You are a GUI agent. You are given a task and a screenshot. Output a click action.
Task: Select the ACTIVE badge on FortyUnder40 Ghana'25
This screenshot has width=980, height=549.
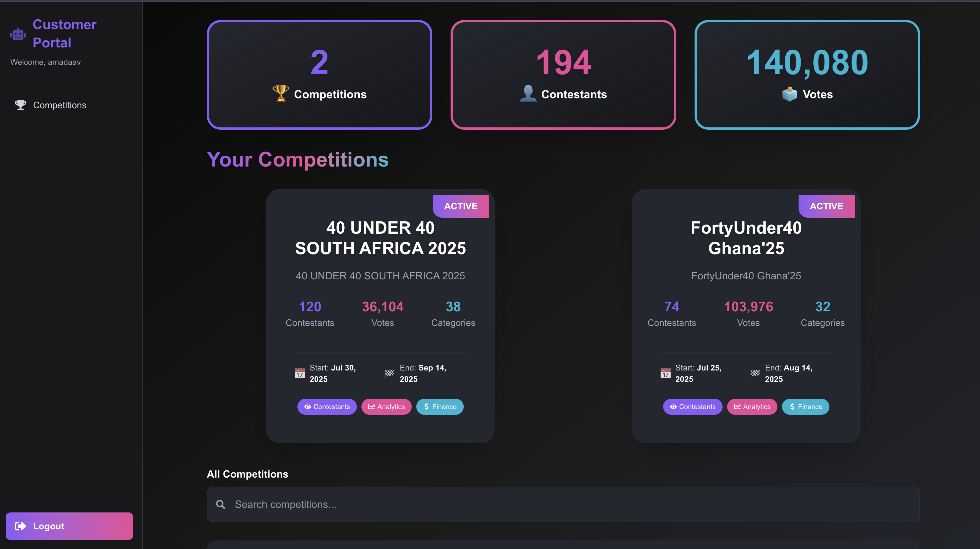826,206
